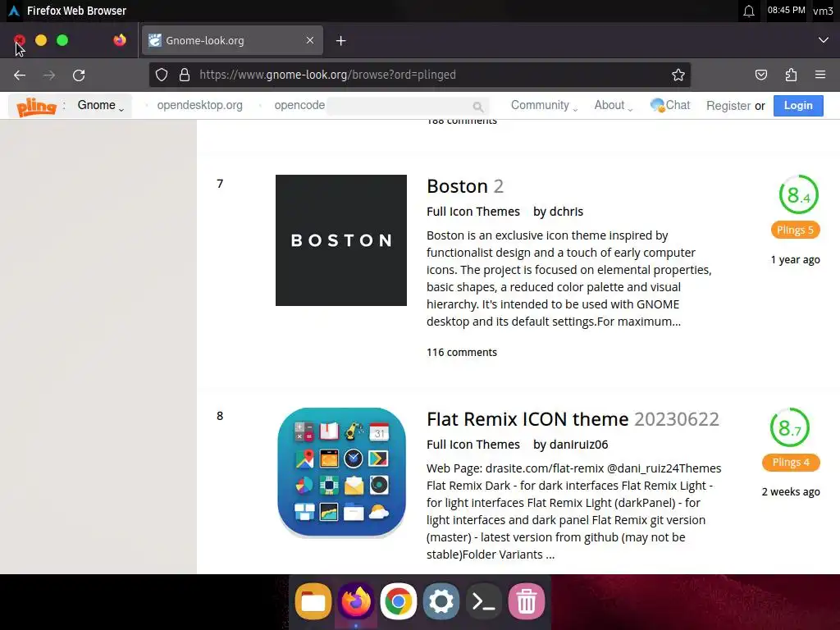Open the Files app in the dock
Viewport: 840px width, 630px height.
pyautogui.click(x=313, y=601)
